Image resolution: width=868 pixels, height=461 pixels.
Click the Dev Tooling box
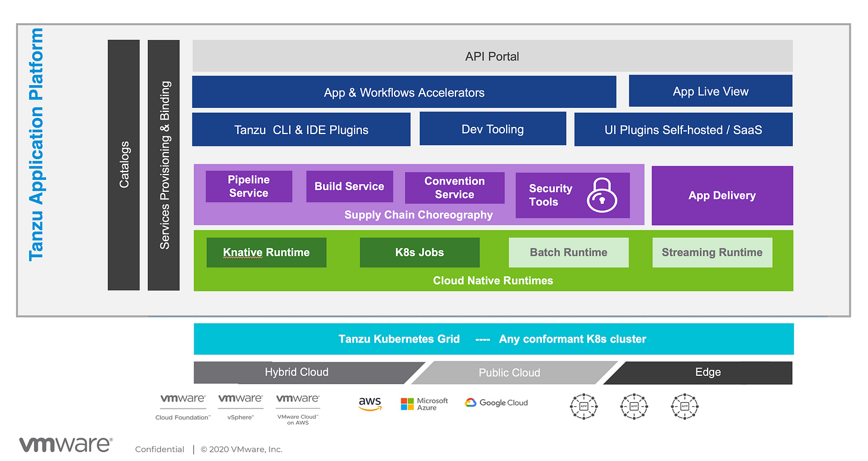pyautogui.click(x=492, y=129)
